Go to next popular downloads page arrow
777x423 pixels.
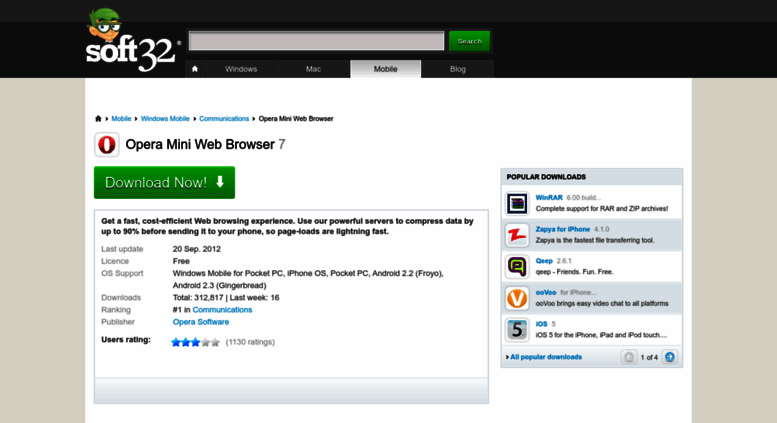click(669, 357)
